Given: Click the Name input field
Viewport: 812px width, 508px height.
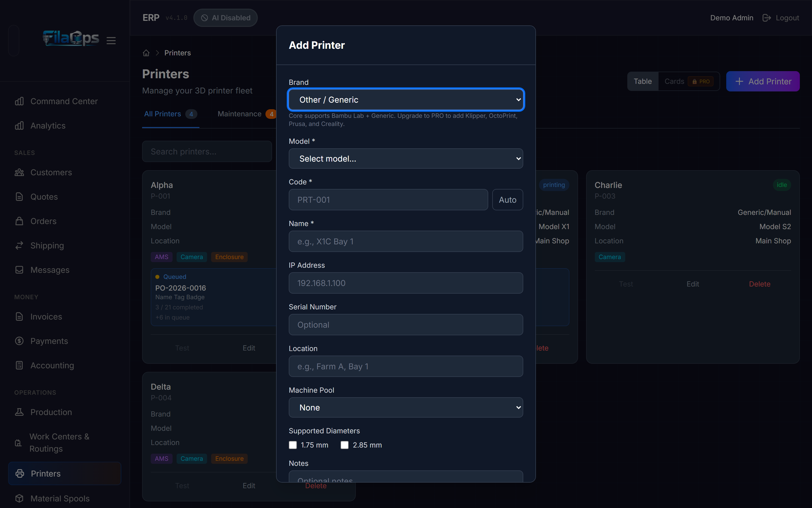Looking at the screenshot, I should coord(406,241).
